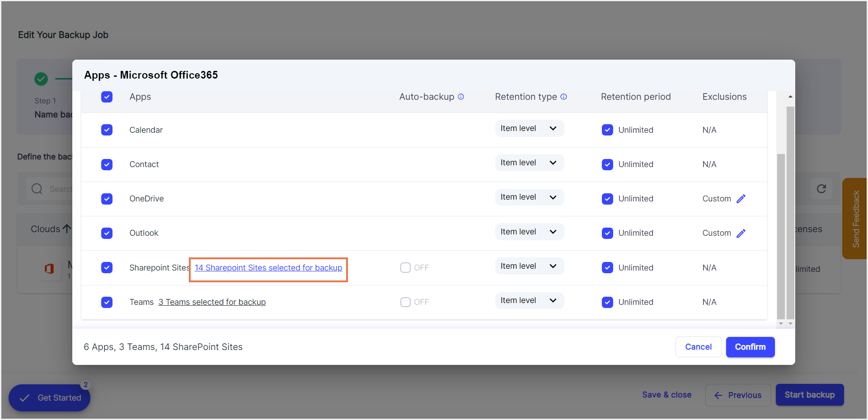Uncheck the Contact app checkbox

pyautogui.click(x=107, y=164)
